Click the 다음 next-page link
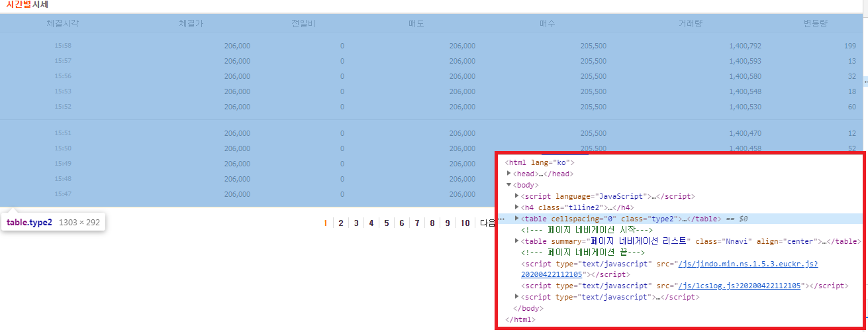 [488, 223]
